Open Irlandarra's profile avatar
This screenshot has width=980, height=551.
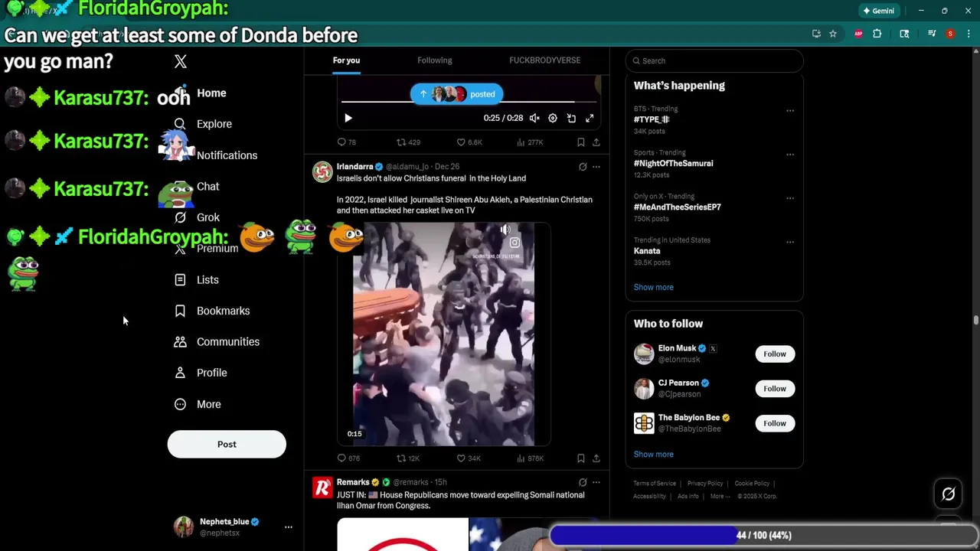point(322,171)
